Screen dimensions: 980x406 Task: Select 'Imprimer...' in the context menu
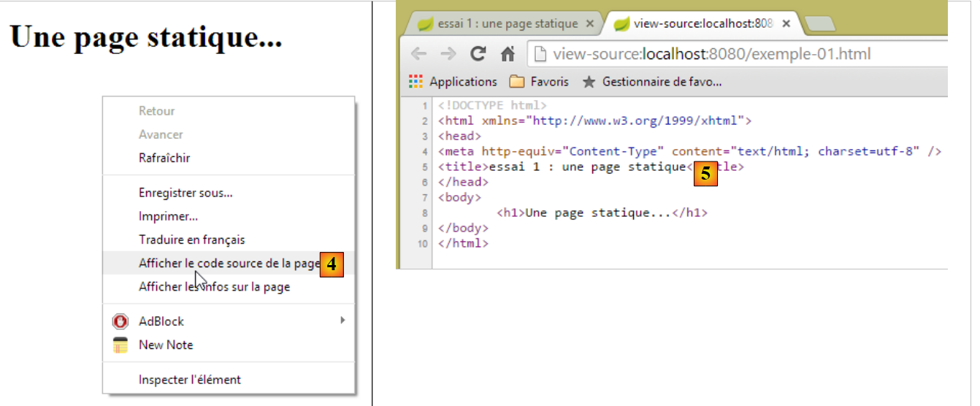[x=168, y=216]
